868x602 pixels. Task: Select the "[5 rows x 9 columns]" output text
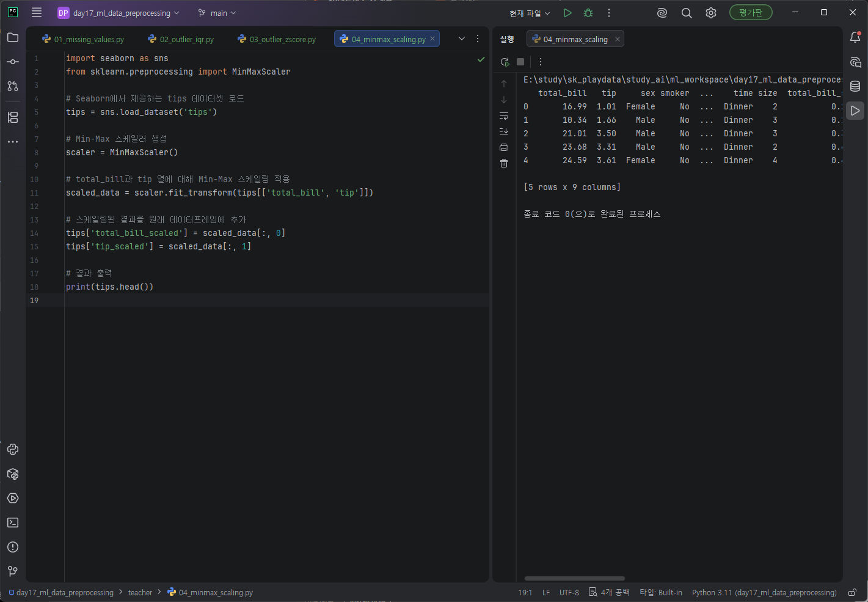click(572, 187)
